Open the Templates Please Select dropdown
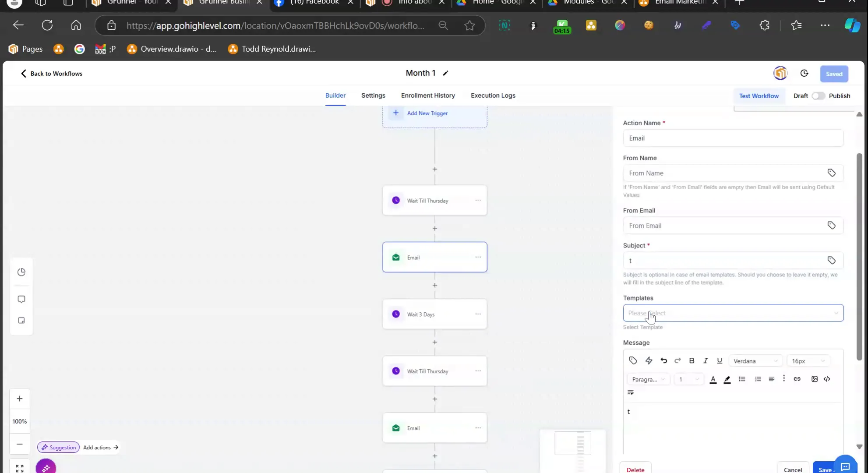This screenshot has width=868, height=473. click(x=733, y=313)
